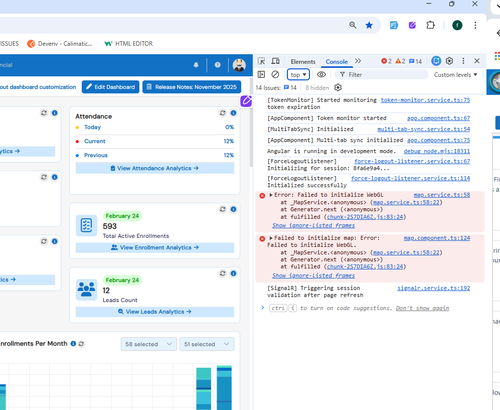The width and height of the screenshot is (500, 410).
Task: Toggle the console sidebar panel
Action: tap(261, 75)
